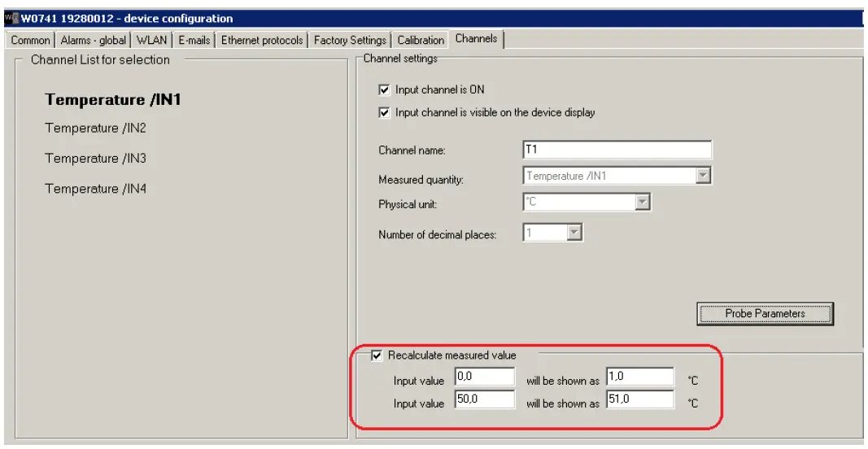Screen dimensions: 868x449
Task: Expand Number of decimal places dropdown
Action: (574, 233)
